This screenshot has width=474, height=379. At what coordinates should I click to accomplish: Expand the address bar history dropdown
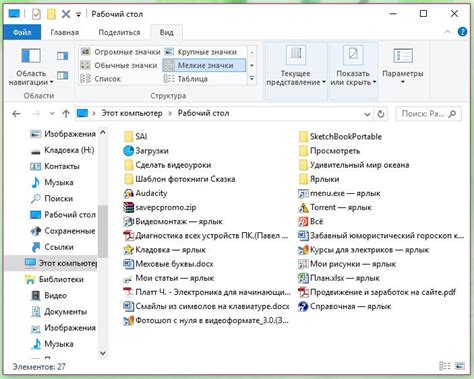367,114
